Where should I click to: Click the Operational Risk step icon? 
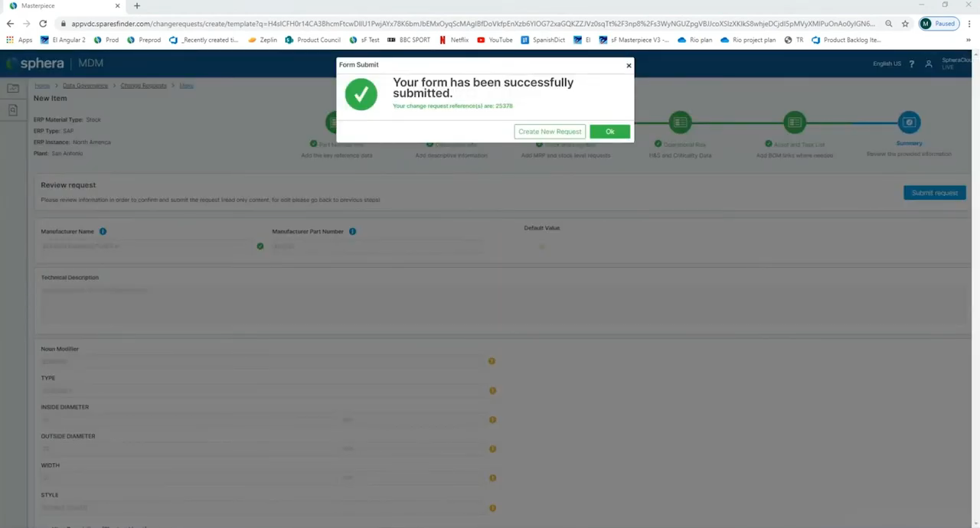click(x=680, y=122)
